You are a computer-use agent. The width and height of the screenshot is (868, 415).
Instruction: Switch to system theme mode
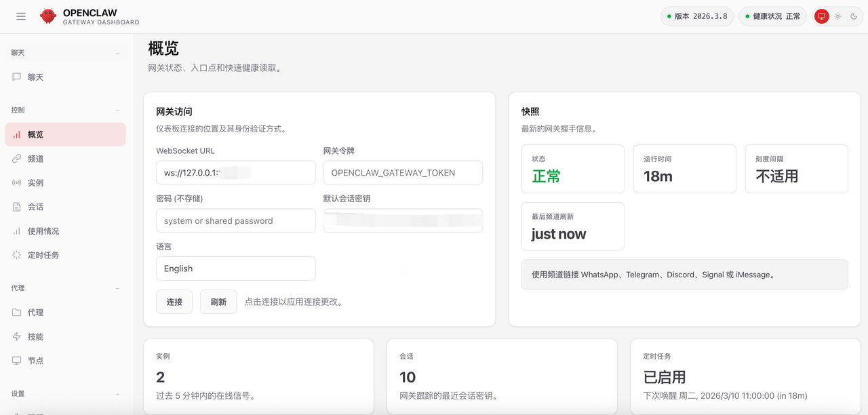[x=821, y=16]
